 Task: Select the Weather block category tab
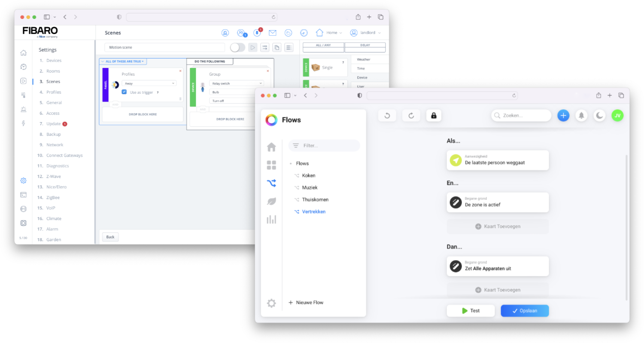tap(370, 59)
